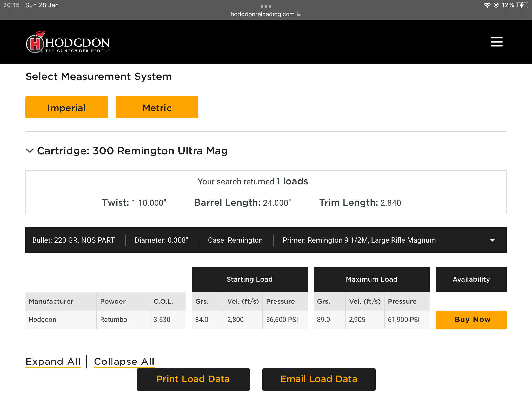
Task: Click the Case: Remington label
Action: pos(235,240)
